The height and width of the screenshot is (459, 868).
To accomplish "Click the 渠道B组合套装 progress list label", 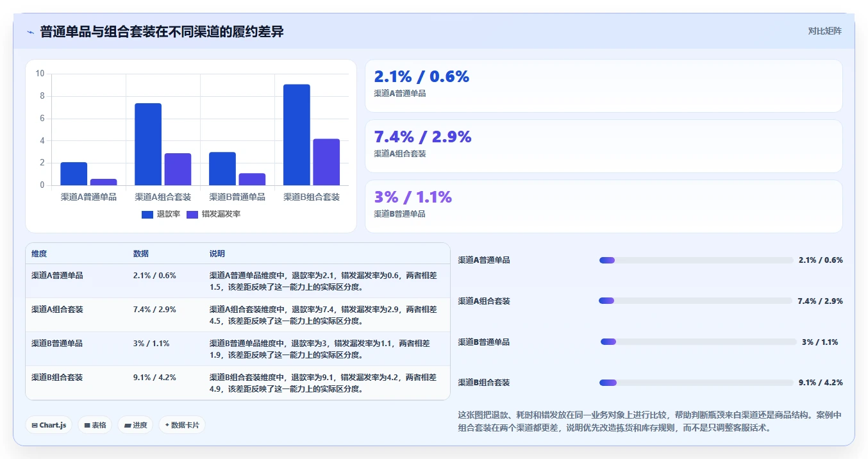I will [x=484, y=383].
